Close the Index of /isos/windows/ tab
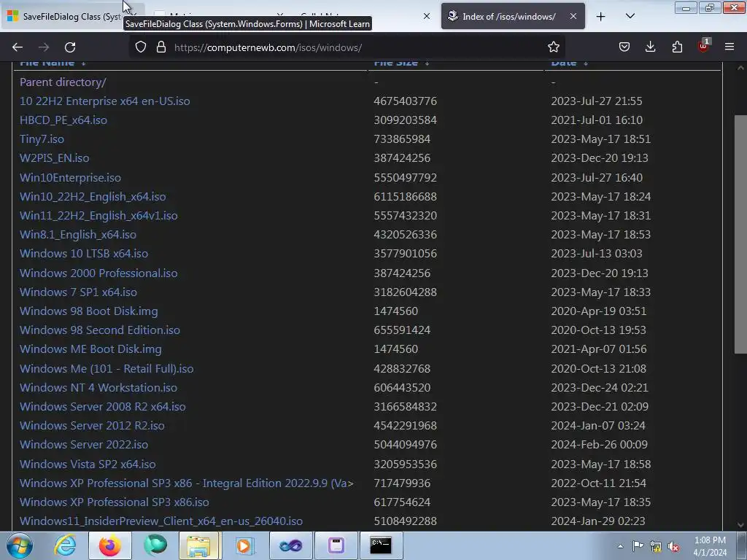The width and height of the screenshot is (747, 560). click(573, 17)
